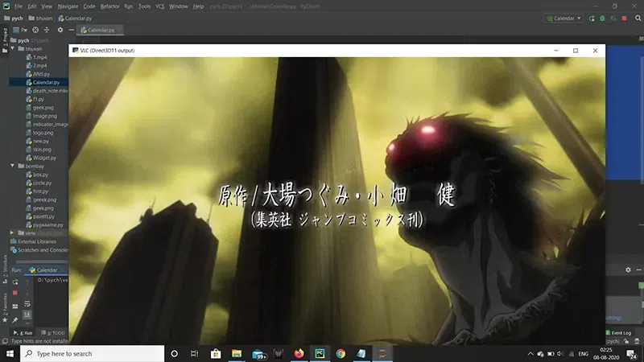The image size is (644, 362).
Task: Open the Code menu
Action: (89, 6)
